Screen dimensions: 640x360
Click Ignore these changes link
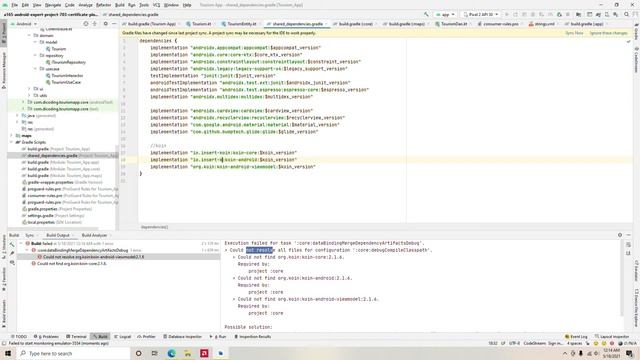(x=608, y=33)
